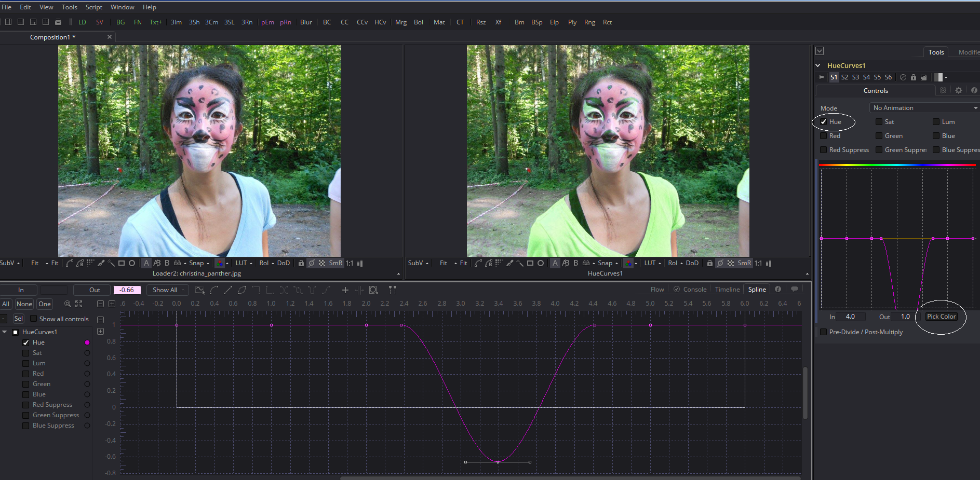Viewport: 980px width, 480px height.
Task: Enable the Lum checkbox in Controls
Action: click(x=936, y=122)
